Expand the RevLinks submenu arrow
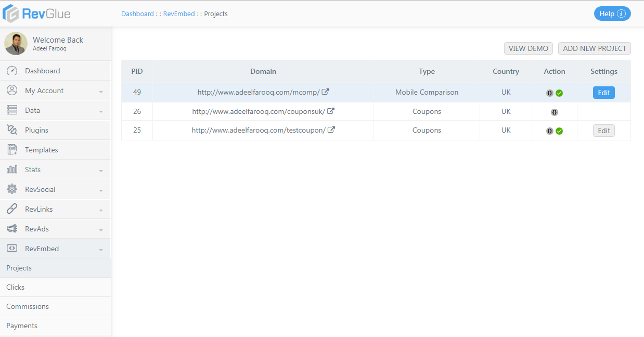 (x=100, y=210)
